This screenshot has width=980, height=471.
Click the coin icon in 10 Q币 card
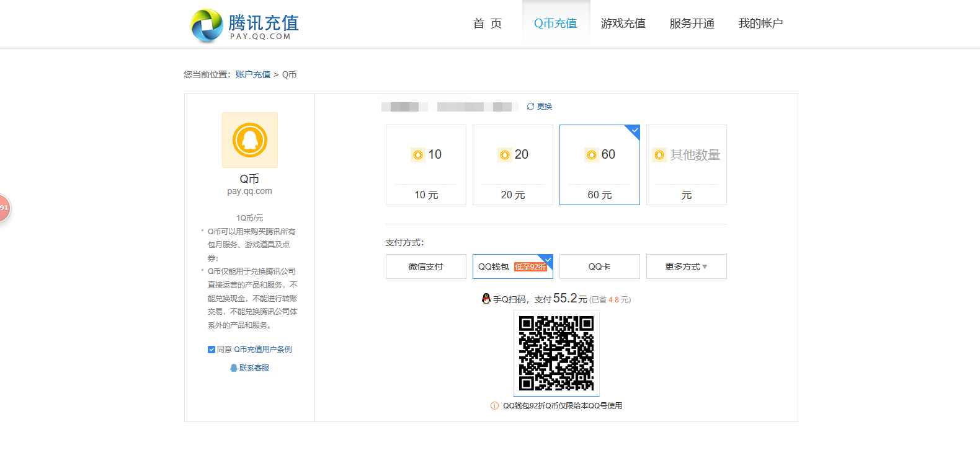(418, 155)
